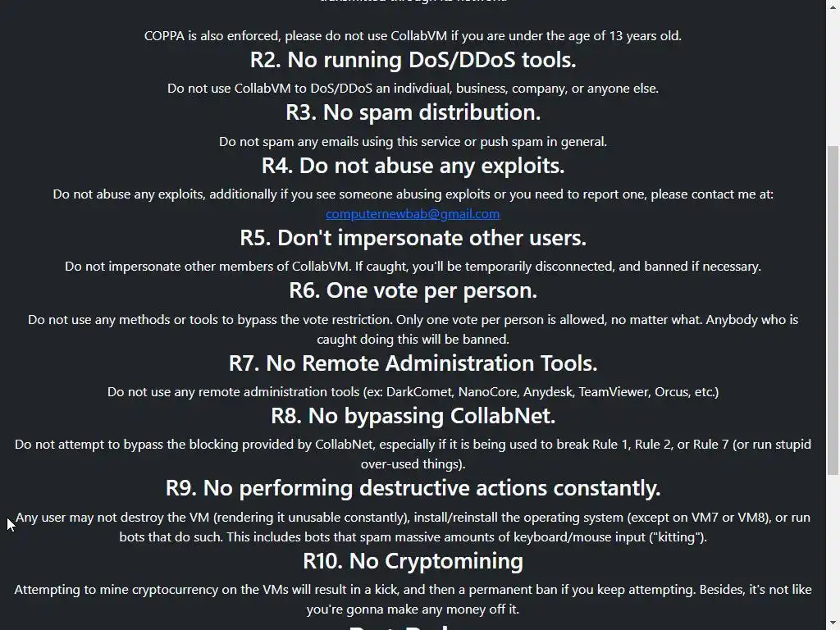Click the 'R4. Do not abuse any exploits.' heading
This screenshot has width=840, height=630.
click(413, 166)
